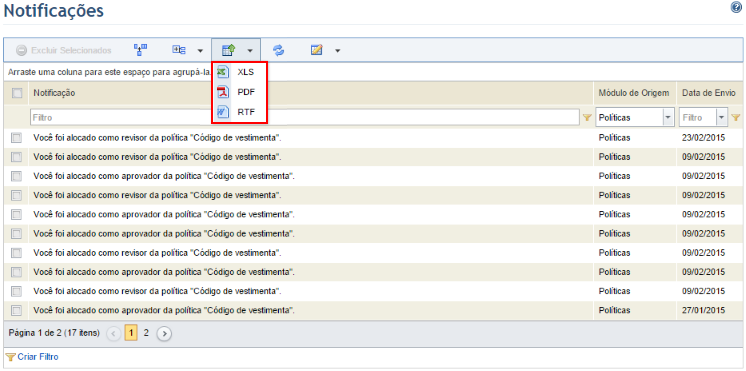Click 'Página 1 de 2 (17 itens)' text
Viewport: 746px width, 371px height.
click(x=54, y=333)
